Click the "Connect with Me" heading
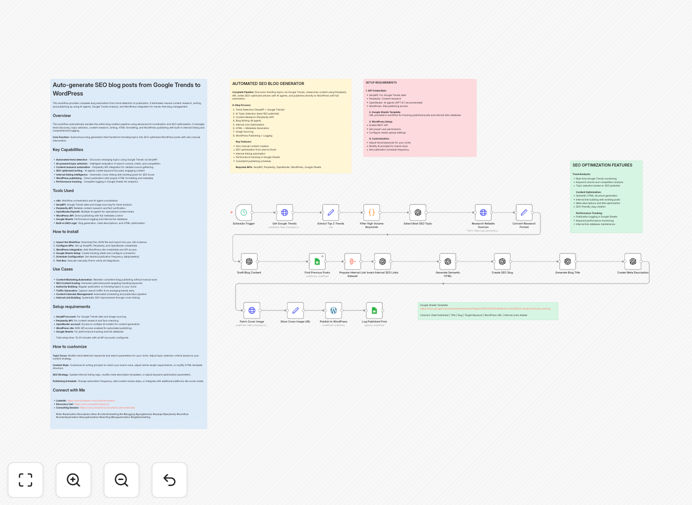Viewport: 692px width, 505px height. pyautogui.click(x=69, y=390)
